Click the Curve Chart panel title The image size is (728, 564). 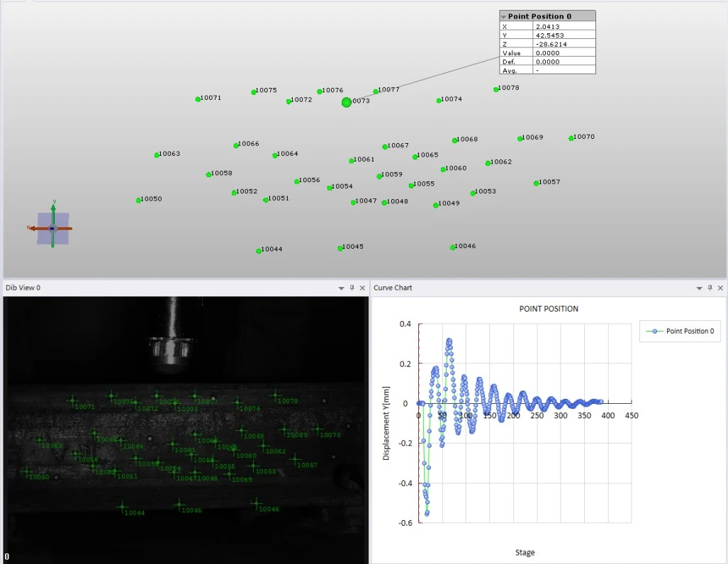(393, 288)
